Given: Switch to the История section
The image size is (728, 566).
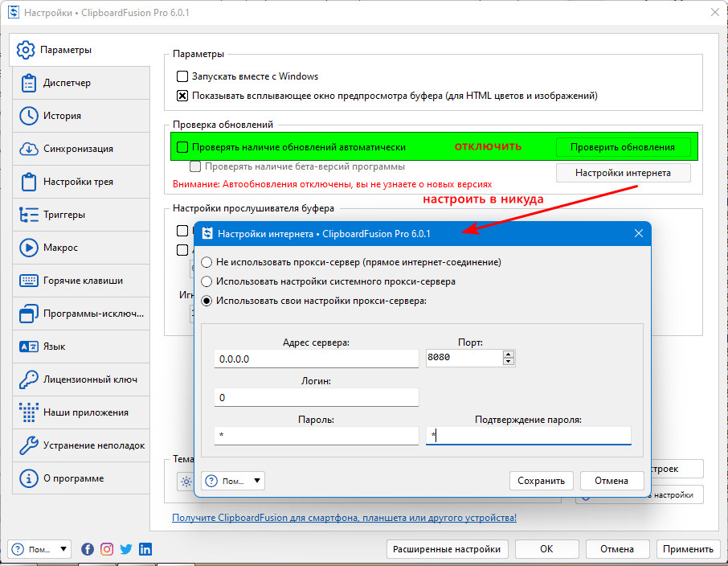Looking at the screenshot, I should 81,116.
